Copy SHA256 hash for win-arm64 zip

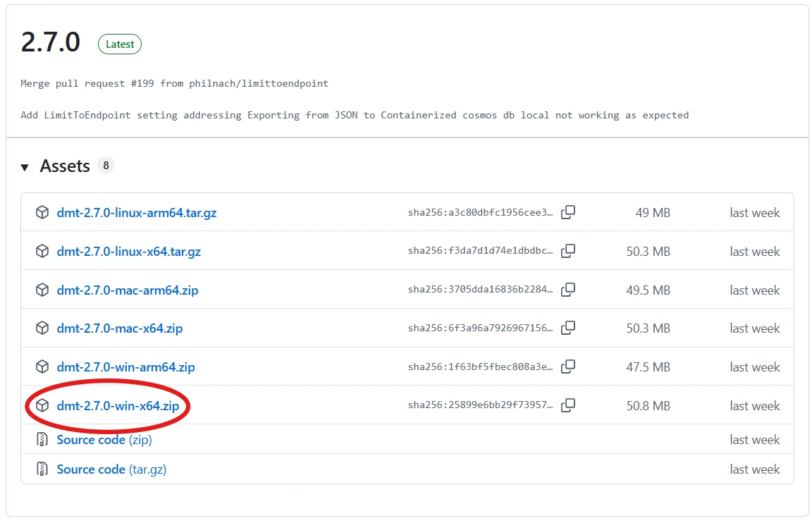tap(568, 367)
